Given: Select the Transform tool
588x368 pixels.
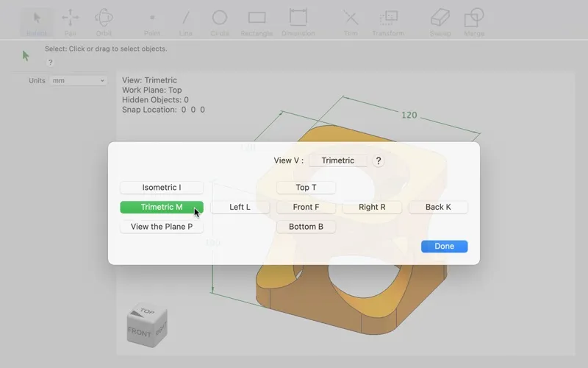Looking at the screenshot, I should pos(388,24).
